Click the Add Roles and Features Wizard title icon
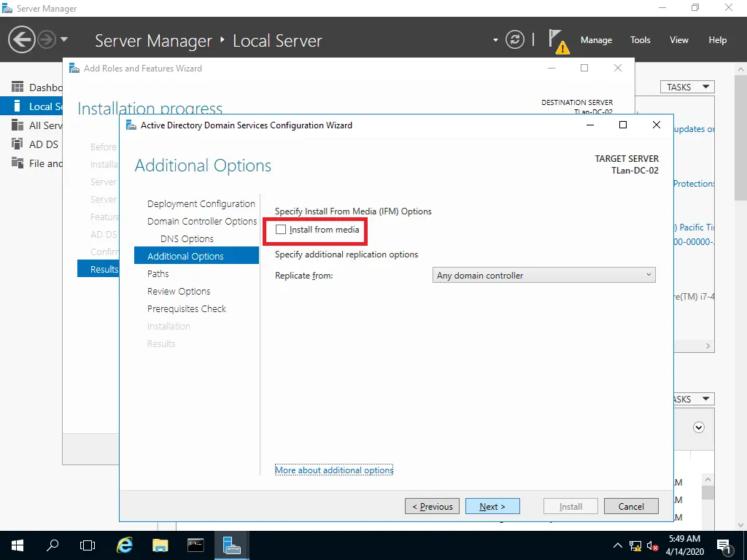Screen dimensions: 747x560 (74, 68)
